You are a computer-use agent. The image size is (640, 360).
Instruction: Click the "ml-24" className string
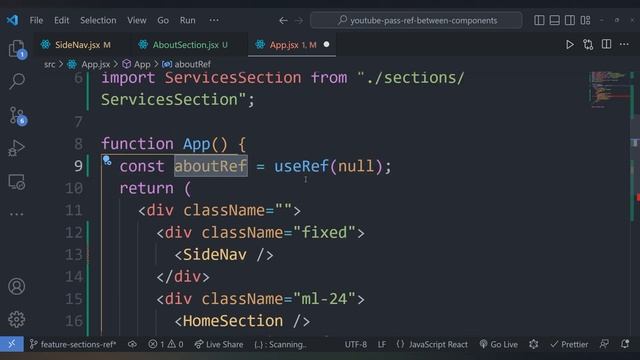pos(324,299)
